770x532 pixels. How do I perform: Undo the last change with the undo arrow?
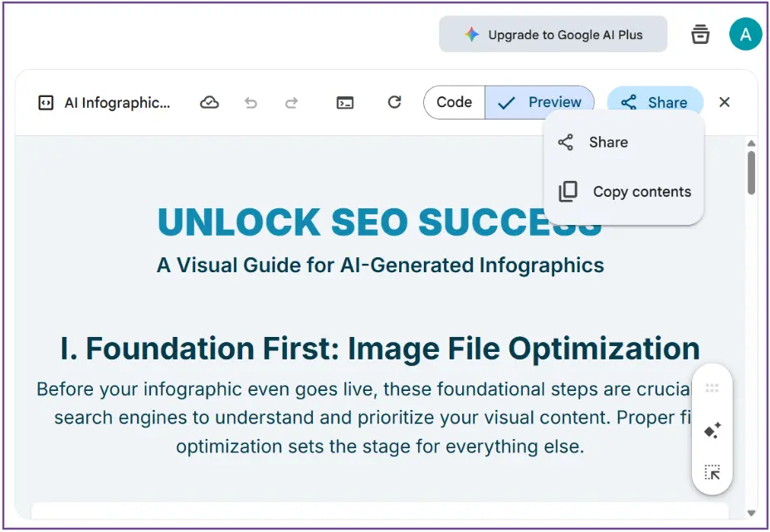tap(251, 103)
